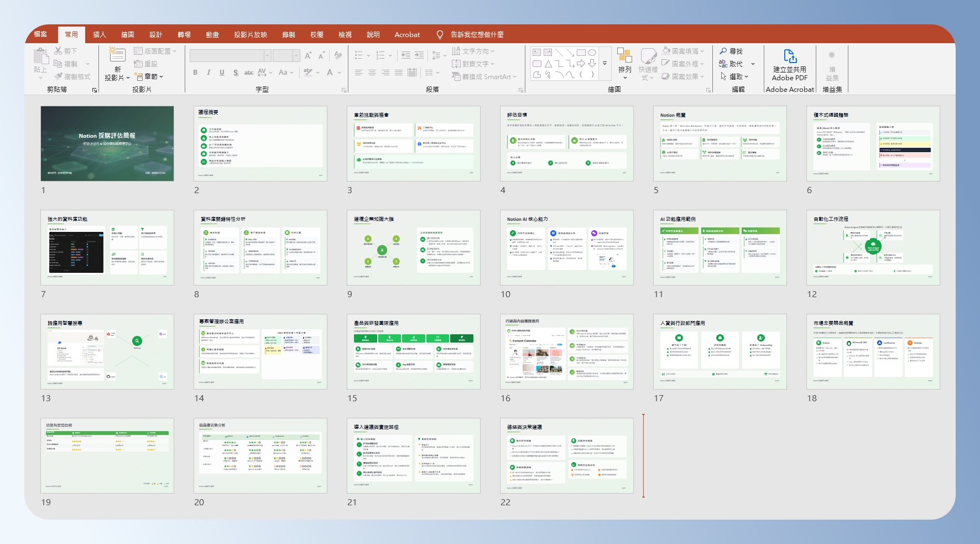Pick the right arrow shape in gallery
The image size is (980, 544).
coord(581,64)
